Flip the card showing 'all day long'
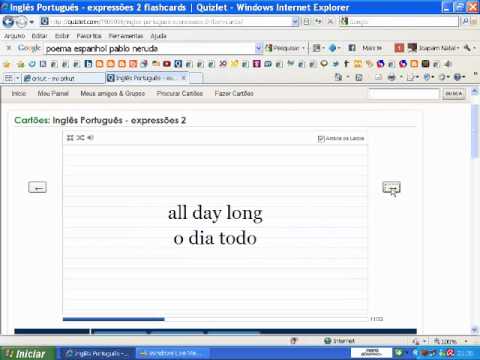Image resolution: width=480 pixels, height=360 pixels. click(215, 228)
